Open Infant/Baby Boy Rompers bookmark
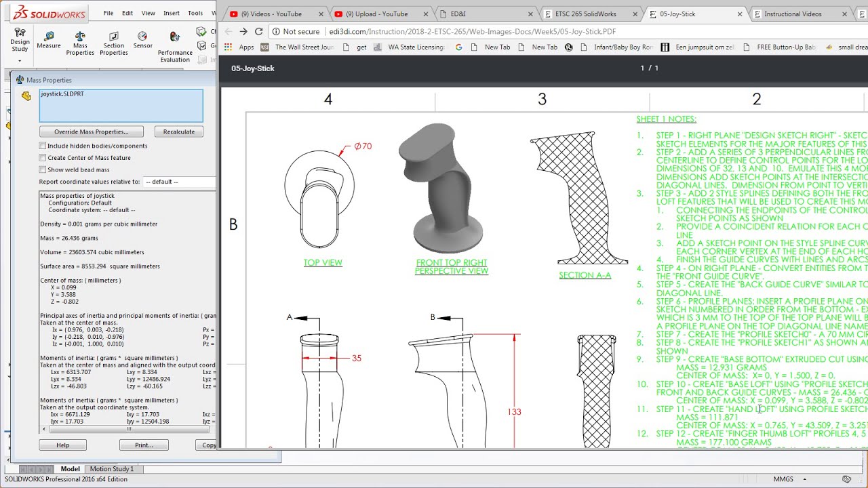 coord(617,47)
